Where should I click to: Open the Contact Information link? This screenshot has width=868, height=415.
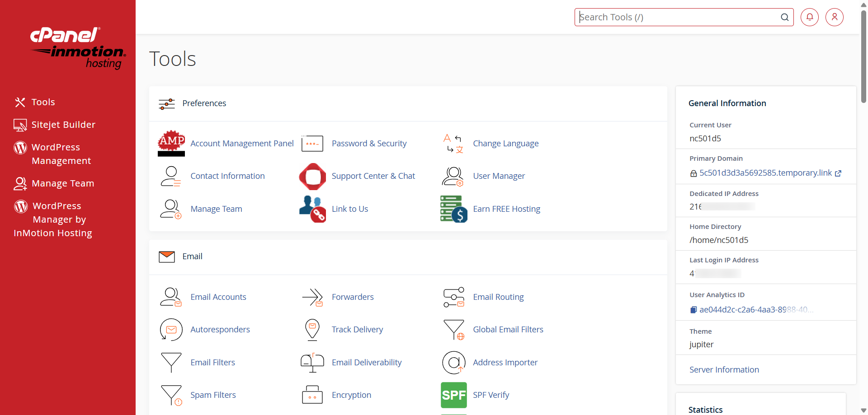pos(227,176)
